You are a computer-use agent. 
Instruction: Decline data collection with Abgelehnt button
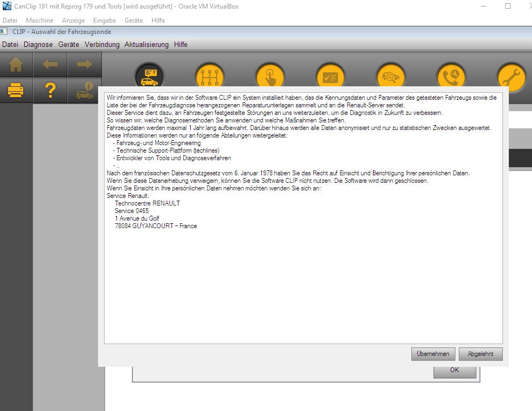click(x=481, y=354)
